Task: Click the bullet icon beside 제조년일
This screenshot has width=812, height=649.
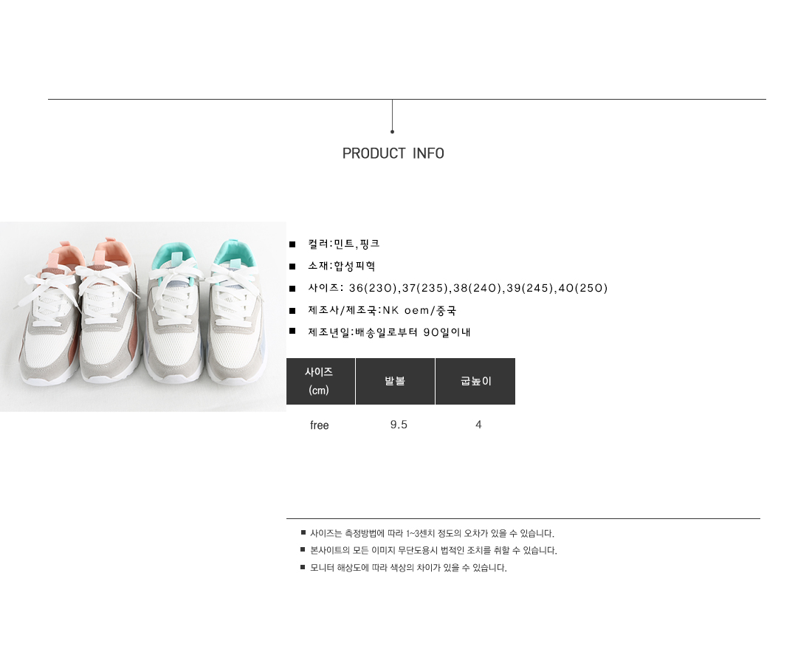Action: tap(292, 331)
